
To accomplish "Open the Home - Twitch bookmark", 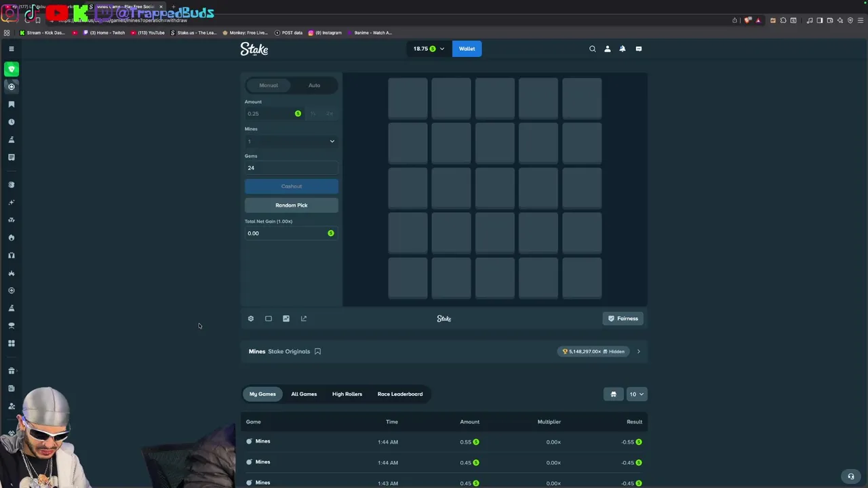I will click(x=104, y=33).
